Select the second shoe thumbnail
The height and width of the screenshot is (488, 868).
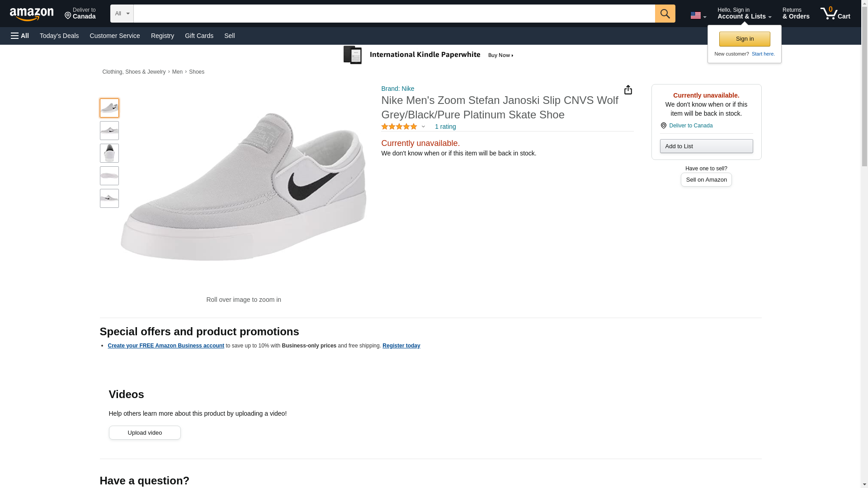pyautogui.click(x=109, y=131)
